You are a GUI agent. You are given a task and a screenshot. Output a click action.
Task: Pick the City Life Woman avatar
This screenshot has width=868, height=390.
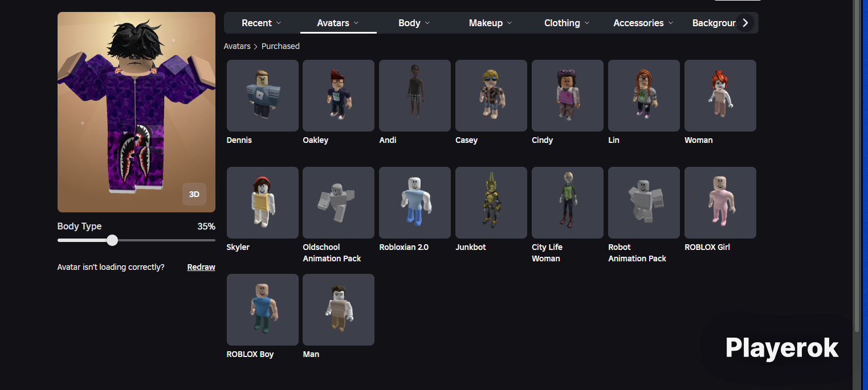(568, 203)
